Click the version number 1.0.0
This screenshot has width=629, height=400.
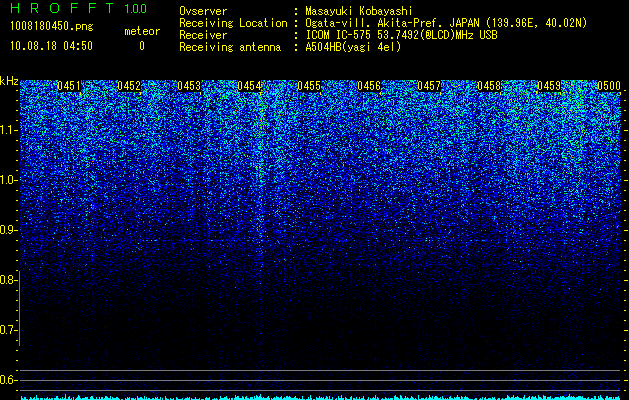(136, 9)
